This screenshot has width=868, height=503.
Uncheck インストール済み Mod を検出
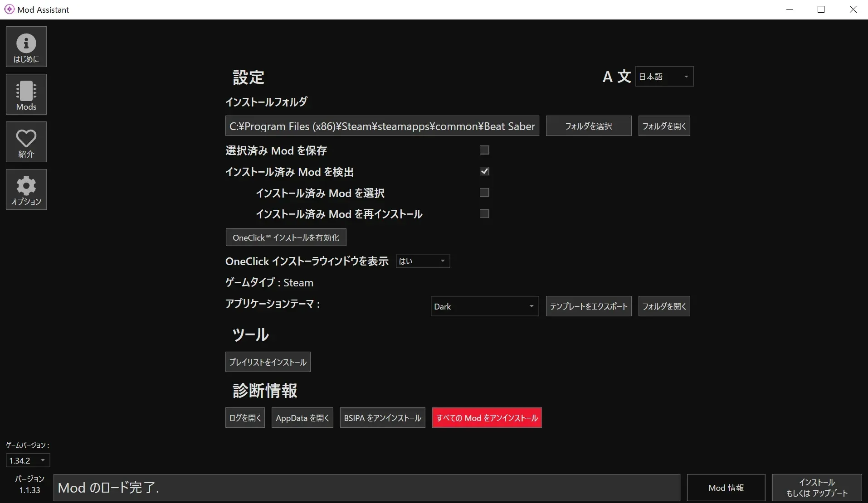coord(484,171)
